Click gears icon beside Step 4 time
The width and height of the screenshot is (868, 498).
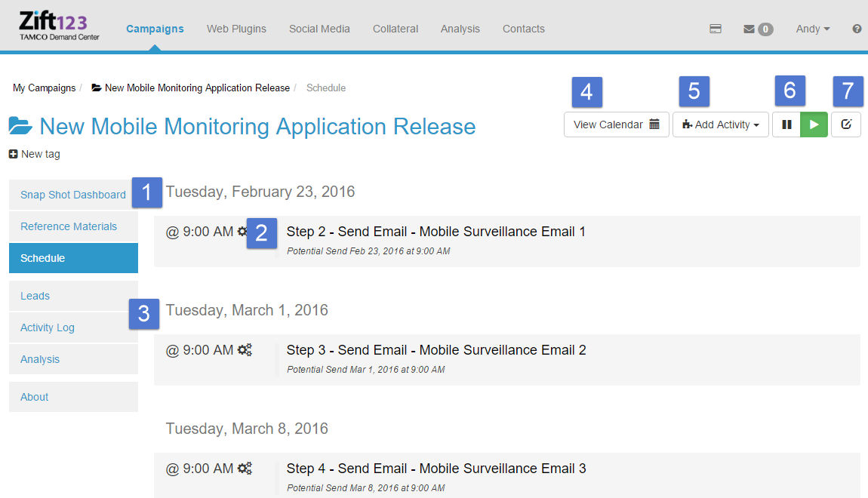(245, 469)
